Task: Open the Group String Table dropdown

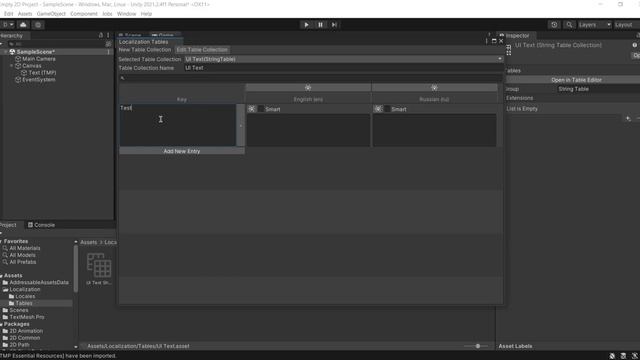Action: (x=598, y=89)
